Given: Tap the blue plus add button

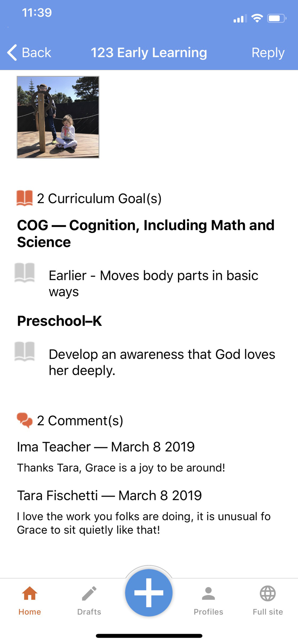Looking at the screenshot, I should (x=149, y=592).
